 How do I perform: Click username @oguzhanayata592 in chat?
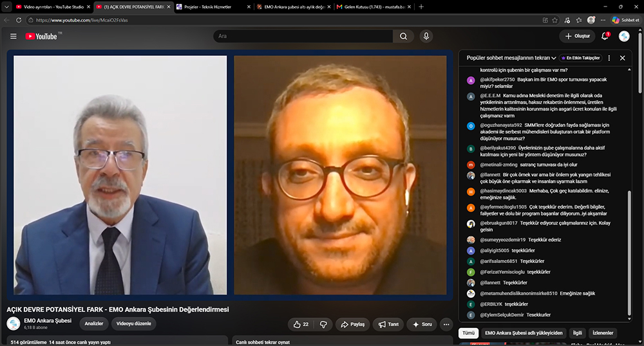click(x=500, y=125)
